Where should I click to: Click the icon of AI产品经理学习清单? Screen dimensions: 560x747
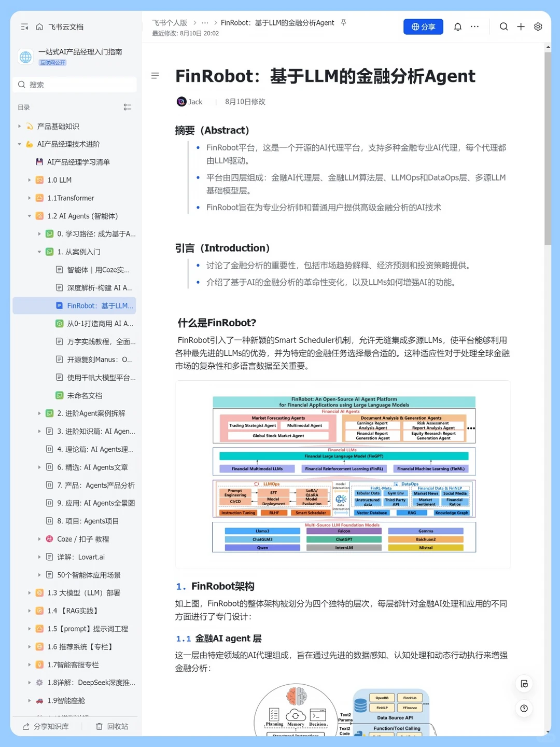click(x=39, y=162)
